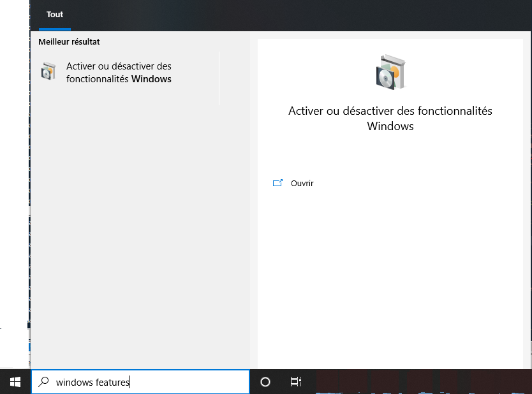
Task: Click the 'Meilleur résultat' section heading
Action: pos(69,42)
